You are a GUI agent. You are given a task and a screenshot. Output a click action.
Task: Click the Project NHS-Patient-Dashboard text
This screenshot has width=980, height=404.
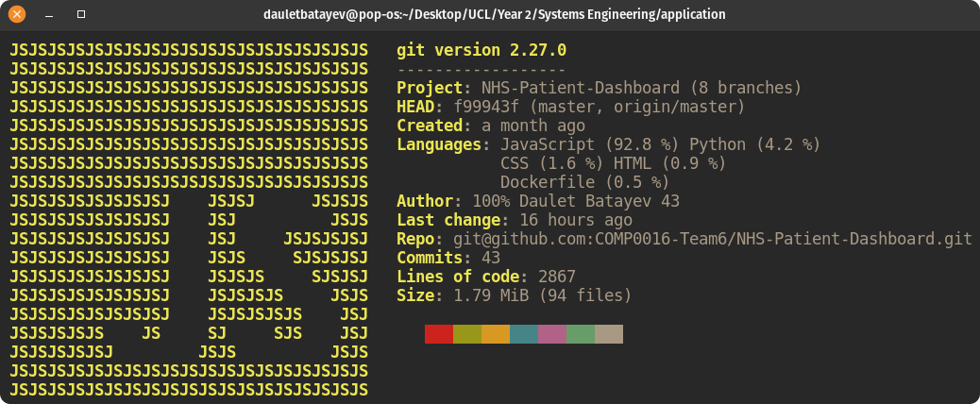click(x=538, y=88)
